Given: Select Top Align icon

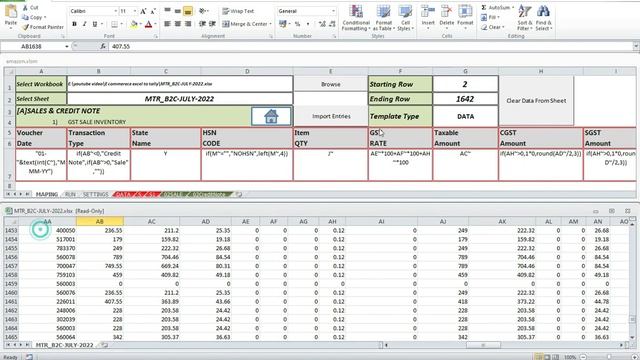Looking at the screenshot, I should click(x=167, y=11).
